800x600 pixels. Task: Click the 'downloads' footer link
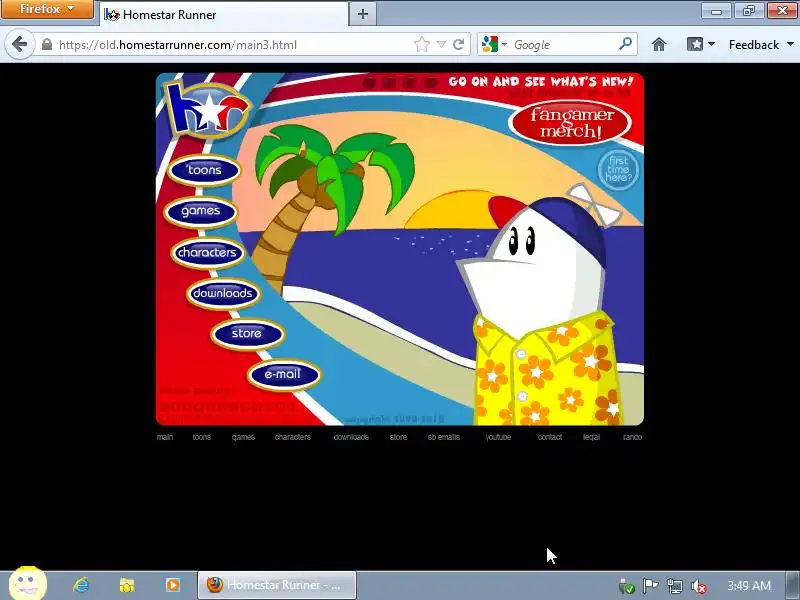point(351,437)
